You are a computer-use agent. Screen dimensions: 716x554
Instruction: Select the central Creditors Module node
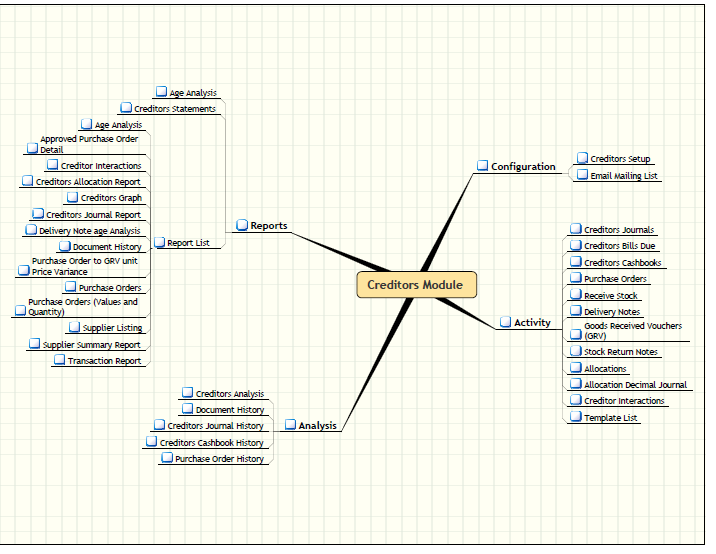(415, 285)
